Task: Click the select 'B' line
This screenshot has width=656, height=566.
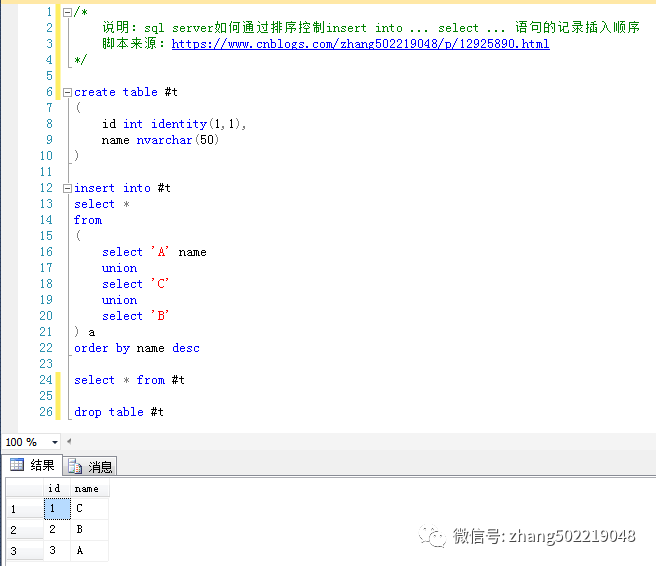Action: point(136,316)
